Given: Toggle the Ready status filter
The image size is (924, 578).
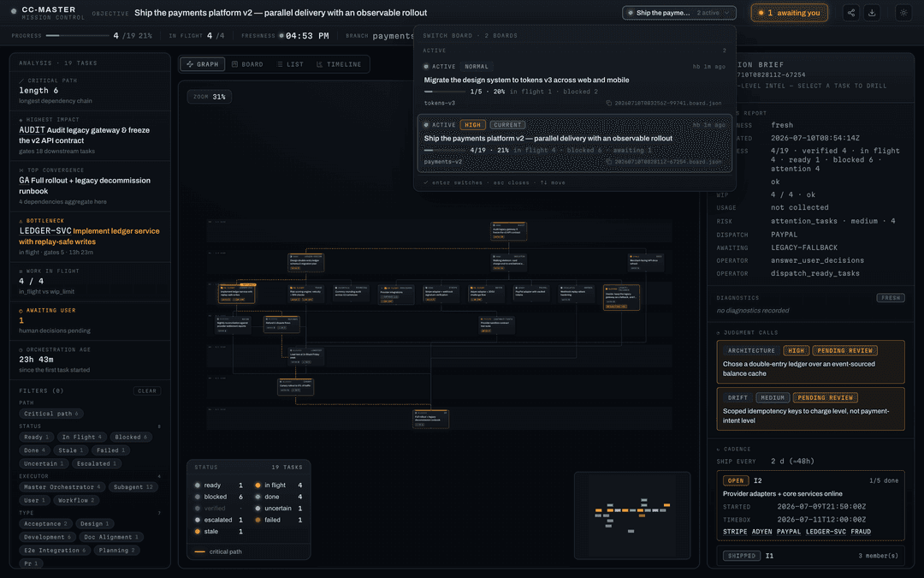Looking at the screenshot, I should click(x=37, y=437).
